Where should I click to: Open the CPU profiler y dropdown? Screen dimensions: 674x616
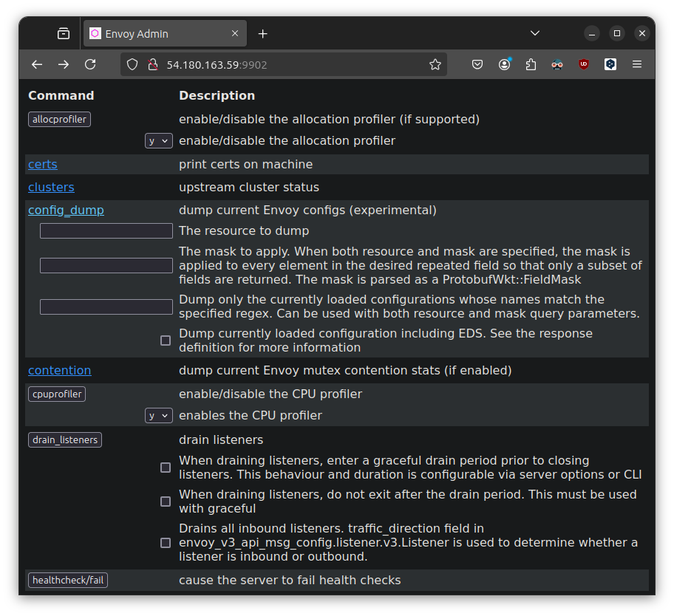(159, 415)
